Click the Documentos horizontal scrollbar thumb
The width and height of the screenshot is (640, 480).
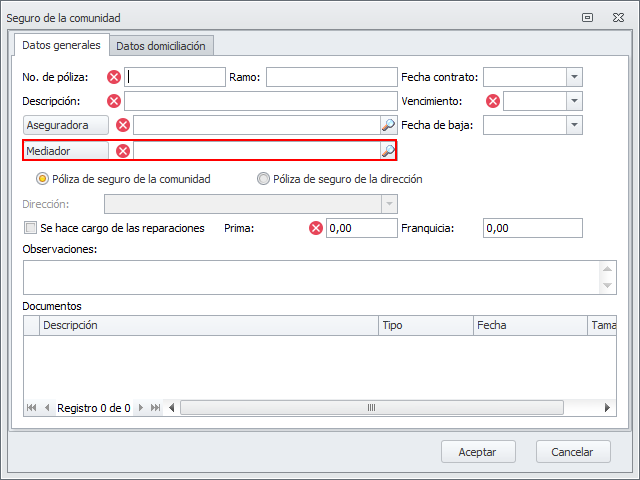tap(371, 408)
